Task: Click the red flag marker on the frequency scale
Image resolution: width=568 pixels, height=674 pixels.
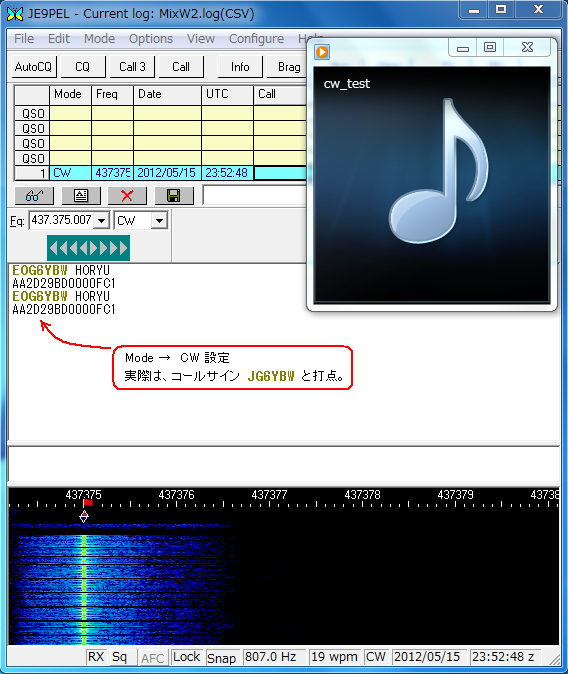Action: [x=88, y=502]
